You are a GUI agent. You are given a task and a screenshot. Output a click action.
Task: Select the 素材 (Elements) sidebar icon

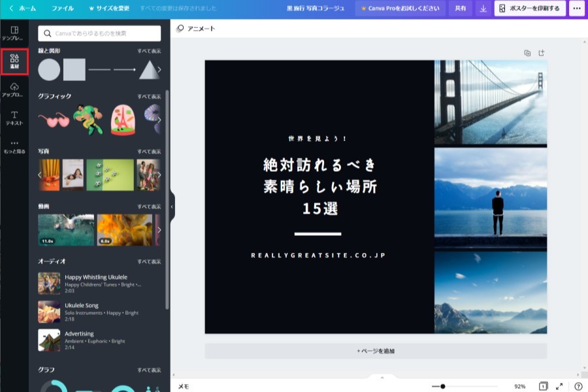click(14, 61)
